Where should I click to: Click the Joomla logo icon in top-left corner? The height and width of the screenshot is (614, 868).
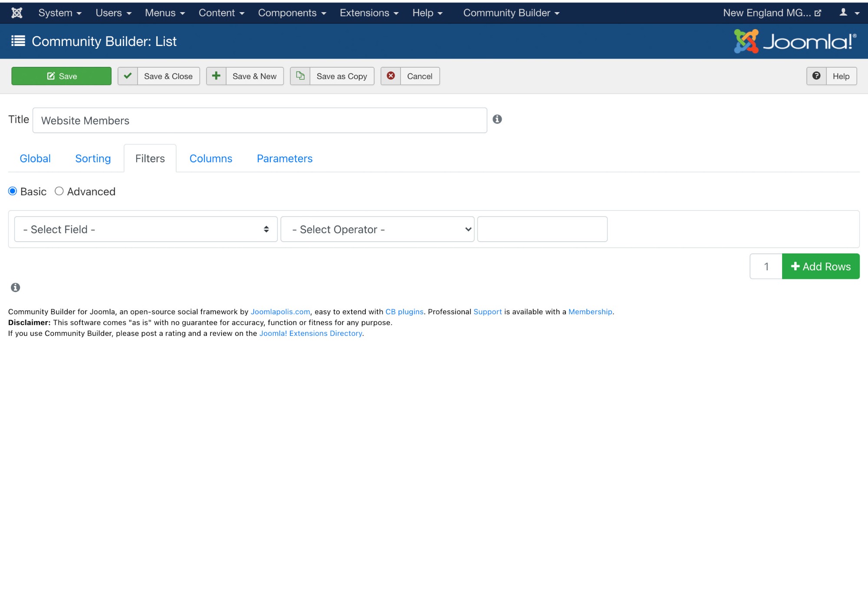[17, 13]
